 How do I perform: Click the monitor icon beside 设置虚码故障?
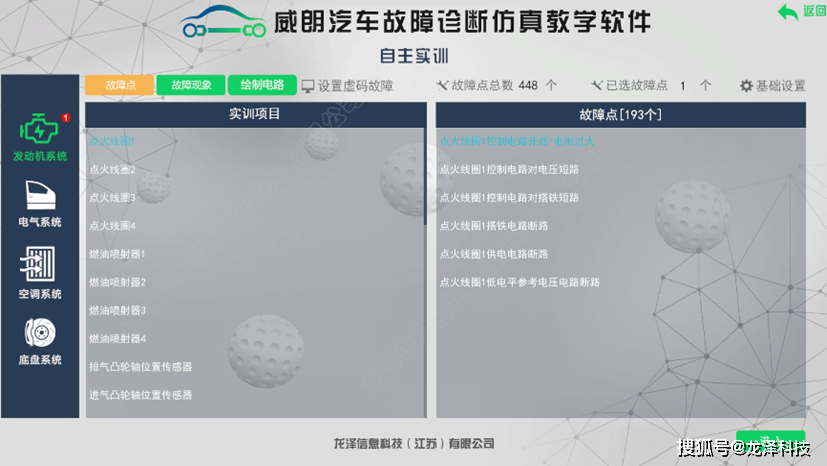(x=308, y=86)
